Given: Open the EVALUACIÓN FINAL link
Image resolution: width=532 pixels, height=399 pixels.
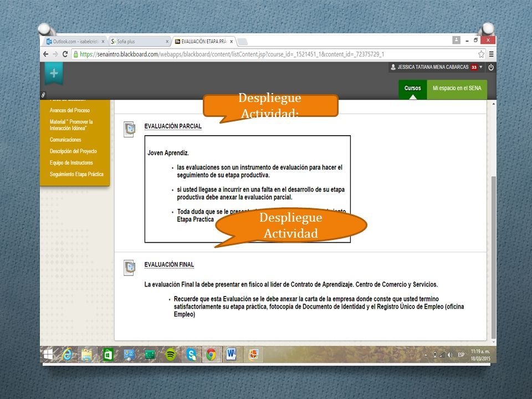Looking at the screenshot, I should pos(169,265).
